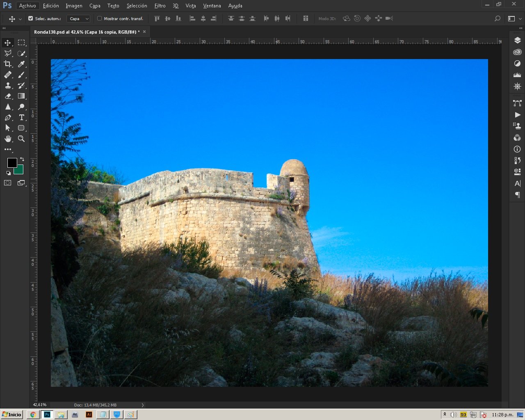Select the Rectangular Marquee tool
Screen dimensions: 525x420
21,43
